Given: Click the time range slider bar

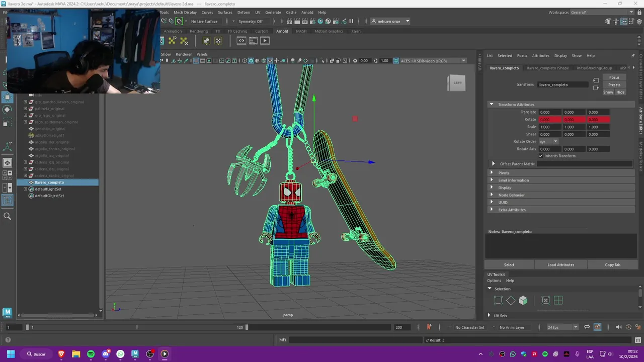Looking at the screenshot, I should pos(137,327).
